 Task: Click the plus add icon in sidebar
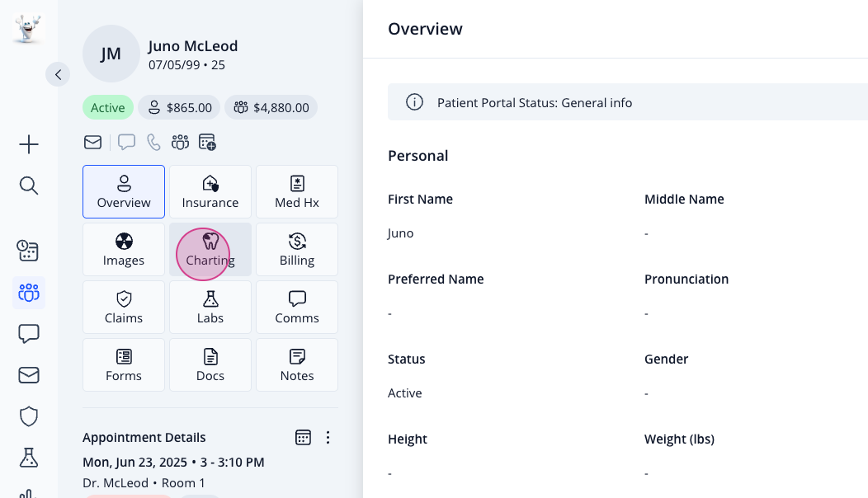(29, 144)
